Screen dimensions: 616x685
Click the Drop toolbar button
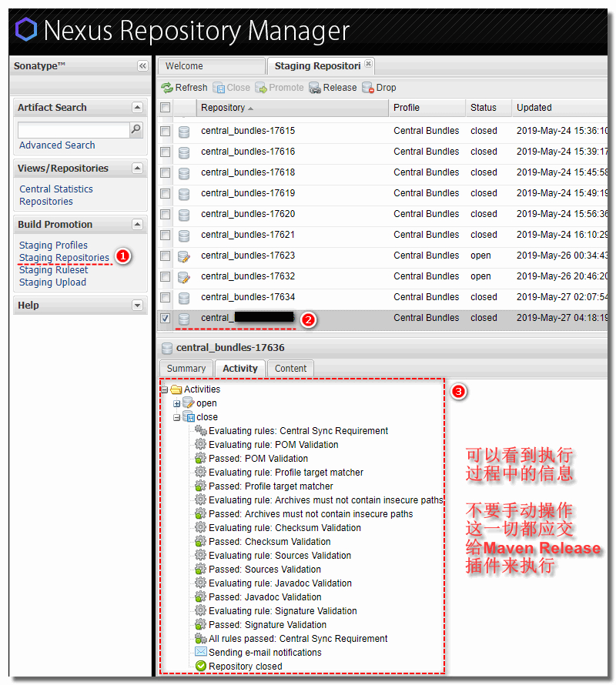(379, 88)
